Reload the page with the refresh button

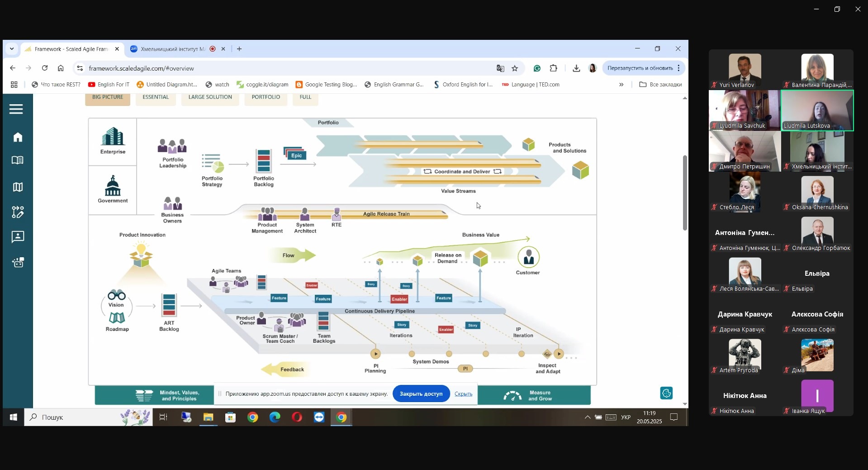(45, 68)
